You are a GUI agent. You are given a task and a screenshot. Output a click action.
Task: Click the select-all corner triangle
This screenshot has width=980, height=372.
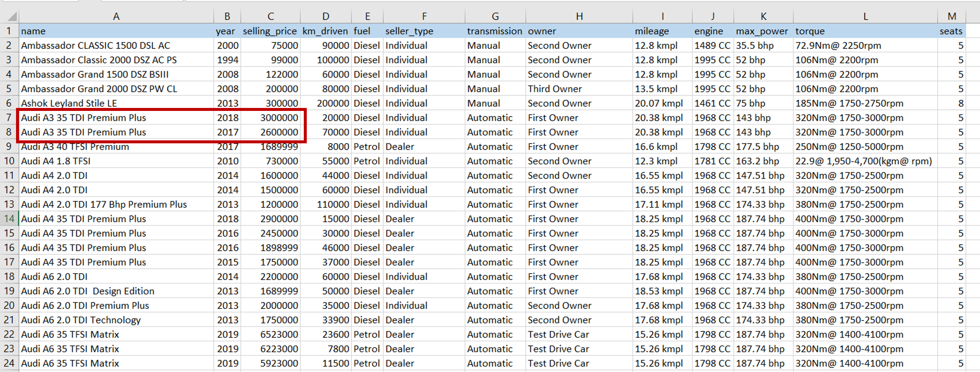[x=12, y=16]
